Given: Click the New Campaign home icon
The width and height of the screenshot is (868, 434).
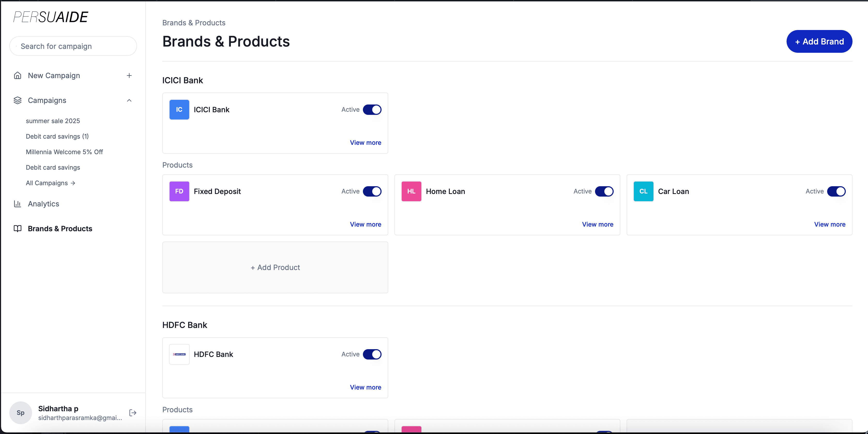Looking at the screenshot, I should click(x=18, y=76).
